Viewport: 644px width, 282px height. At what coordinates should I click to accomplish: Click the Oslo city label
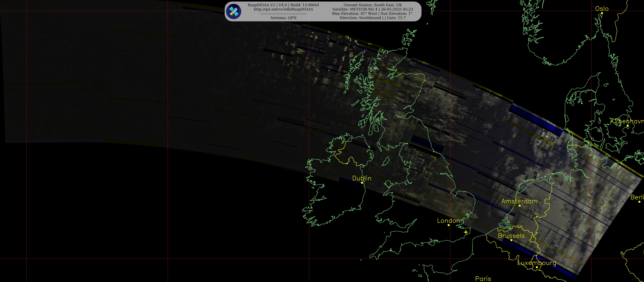tap(602, 9)
